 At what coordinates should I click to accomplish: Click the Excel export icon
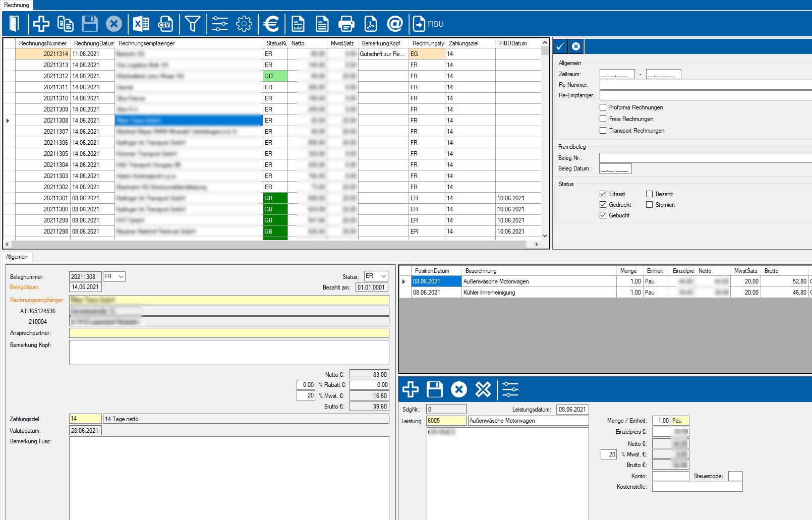coord(141,24)
